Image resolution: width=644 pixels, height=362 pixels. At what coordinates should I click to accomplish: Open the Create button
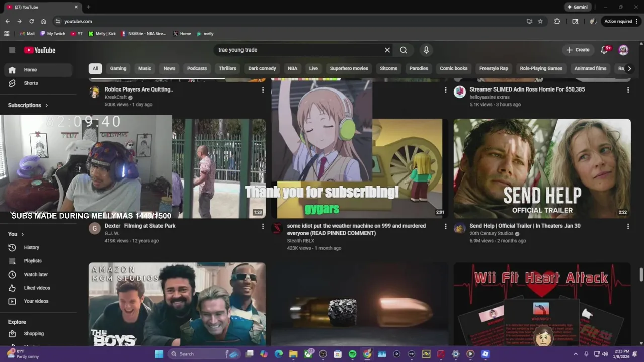[x=578, y=50]
